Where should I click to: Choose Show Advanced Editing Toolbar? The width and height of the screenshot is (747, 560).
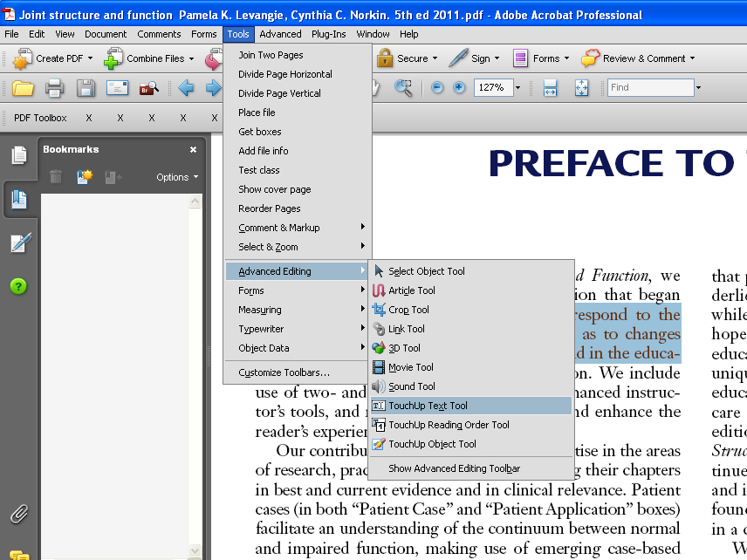tap(471, 468)
